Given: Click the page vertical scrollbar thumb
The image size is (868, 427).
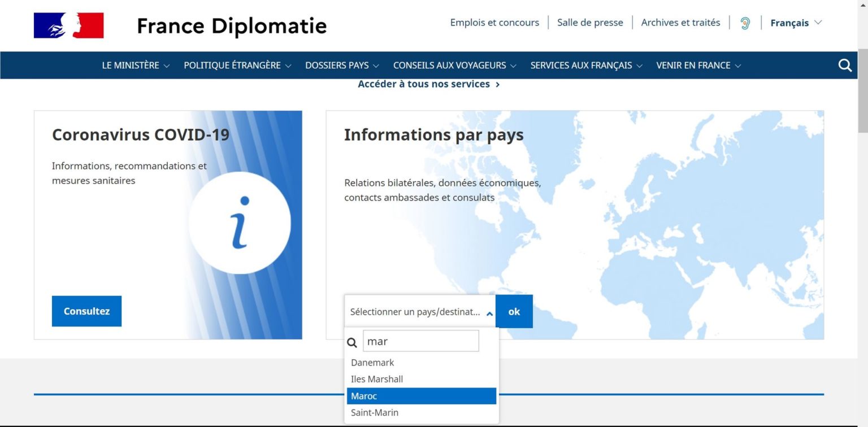Looking at the screenshot, I should [862, 90].
